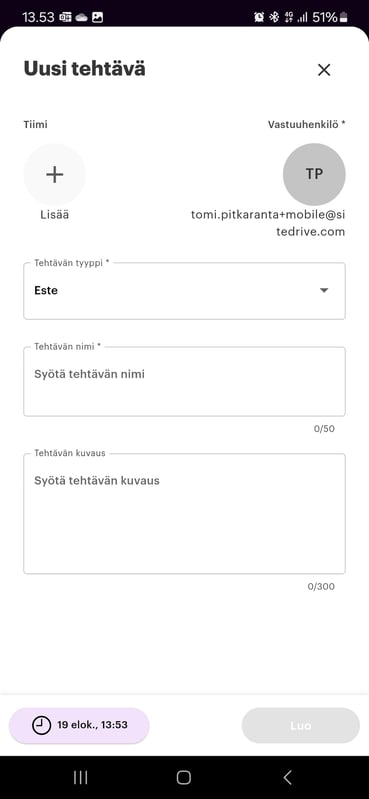Screen dimensions: 369x799
Task: Expand the Tehtävän tyyppi dropdown arrow
Action: point(324,290)
